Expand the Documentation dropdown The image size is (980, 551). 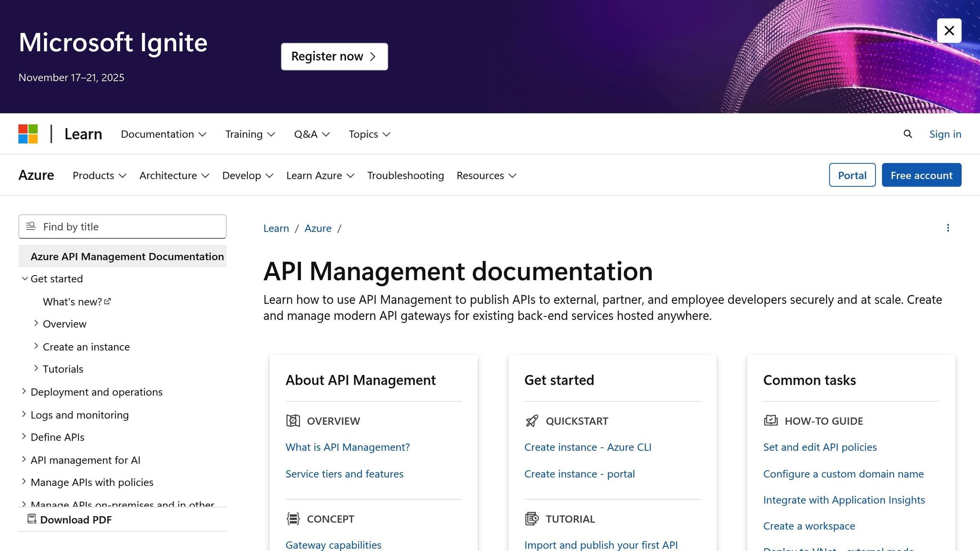point(163,134)
